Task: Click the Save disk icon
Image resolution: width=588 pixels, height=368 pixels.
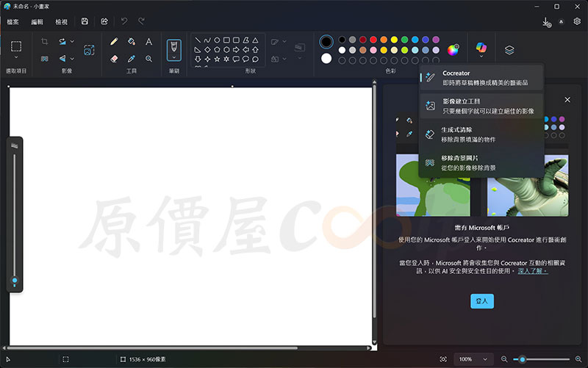Action: pyautogui.click(x=85, y=22)
